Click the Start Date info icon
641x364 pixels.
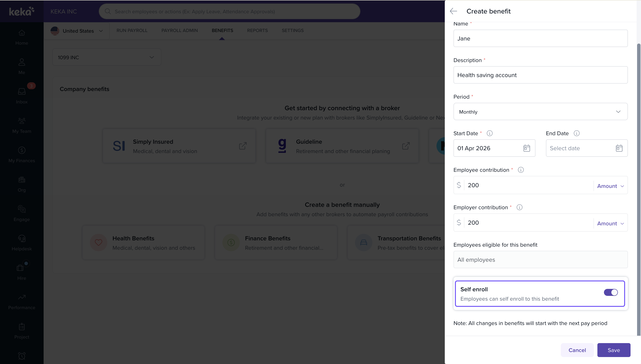489,133
